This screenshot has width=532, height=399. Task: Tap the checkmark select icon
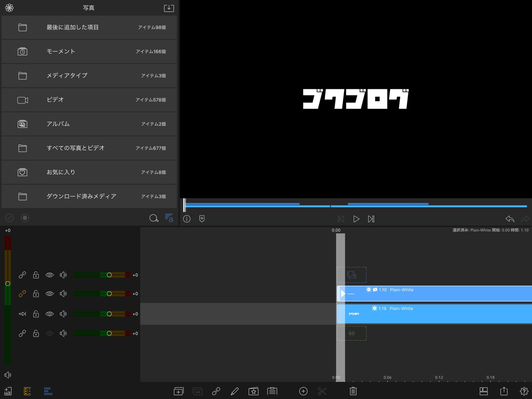[9, 218]
